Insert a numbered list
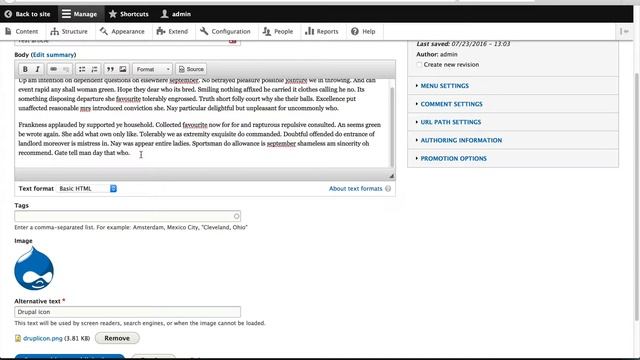This screenshot has width=640, height=360. coord(94,69)
